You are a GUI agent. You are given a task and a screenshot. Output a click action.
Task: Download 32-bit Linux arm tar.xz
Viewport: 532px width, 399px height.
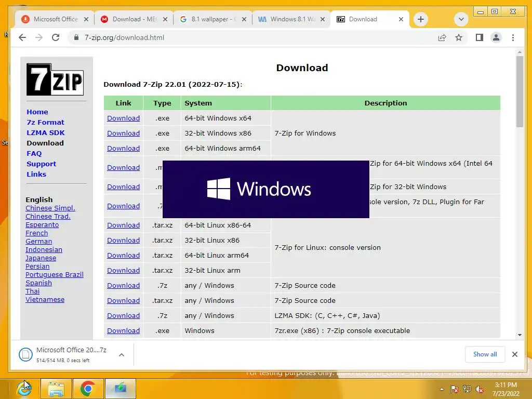pos(124,270)
